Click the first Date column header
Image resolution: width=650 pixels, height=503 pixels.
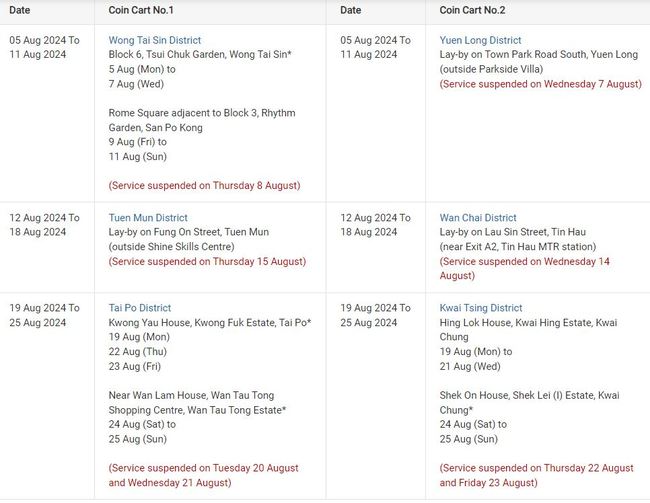pyautogui.click(x=20, y=9)
